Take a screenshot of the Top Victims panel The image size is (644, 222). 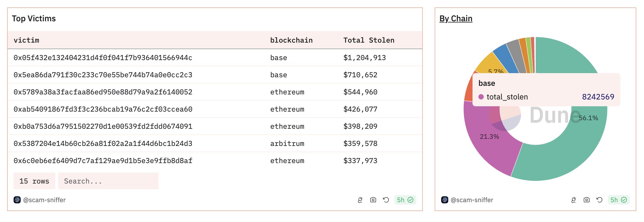point(373,200)
